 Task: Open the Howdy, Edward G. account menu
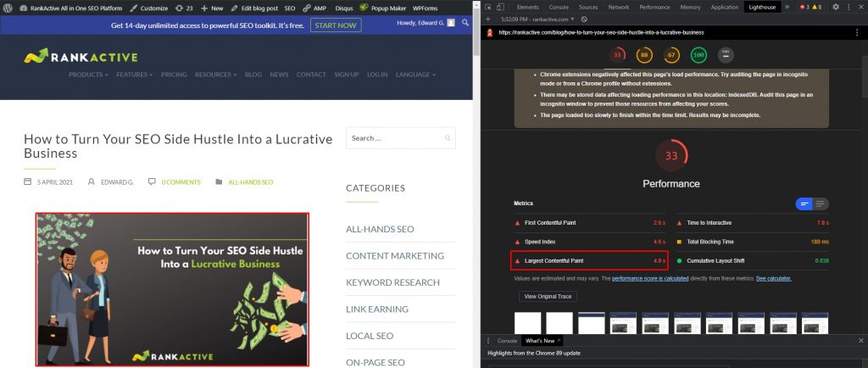426,23
